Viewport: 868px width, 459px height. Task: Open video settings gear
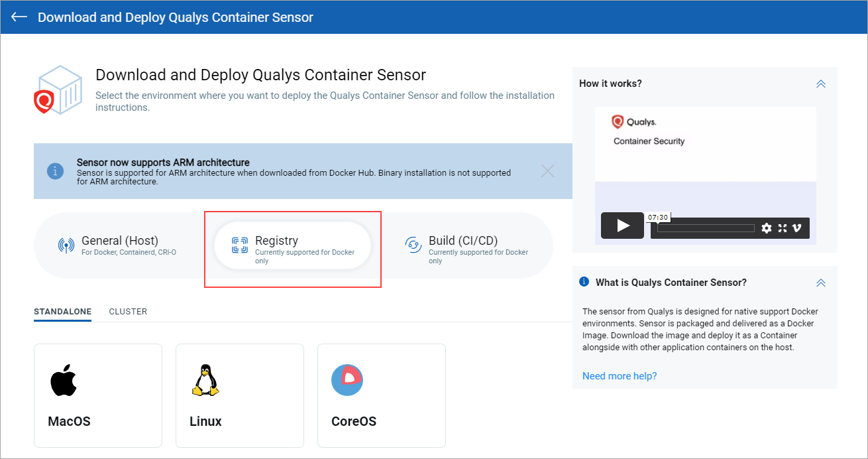(767, 228)
